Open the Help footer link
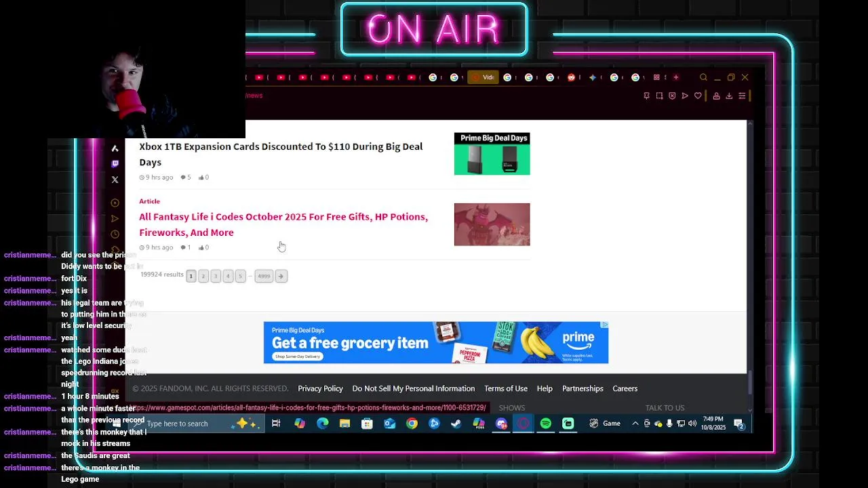Screen dimensions: 868x488 point(545,388)
